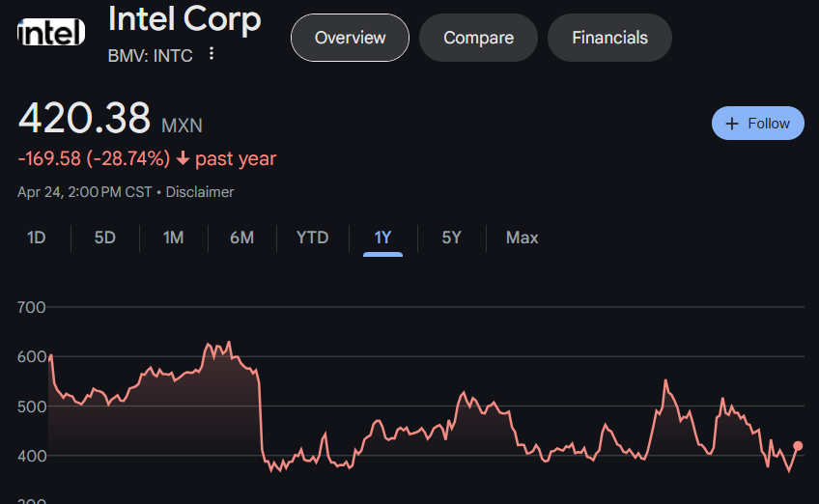Click the 400 y-axis label

pos(31,457)
